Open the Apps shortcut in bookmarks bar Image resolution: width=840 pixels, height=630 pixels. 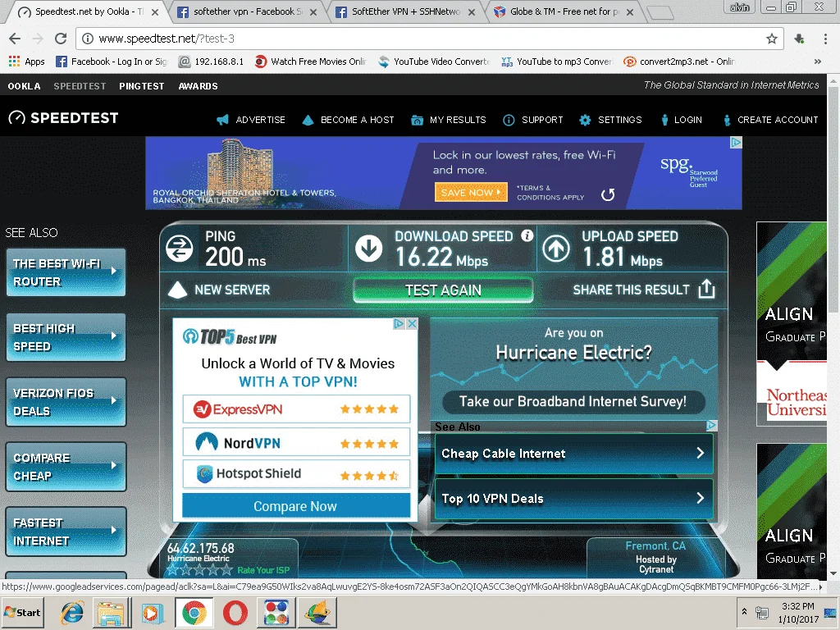(27, 62)
